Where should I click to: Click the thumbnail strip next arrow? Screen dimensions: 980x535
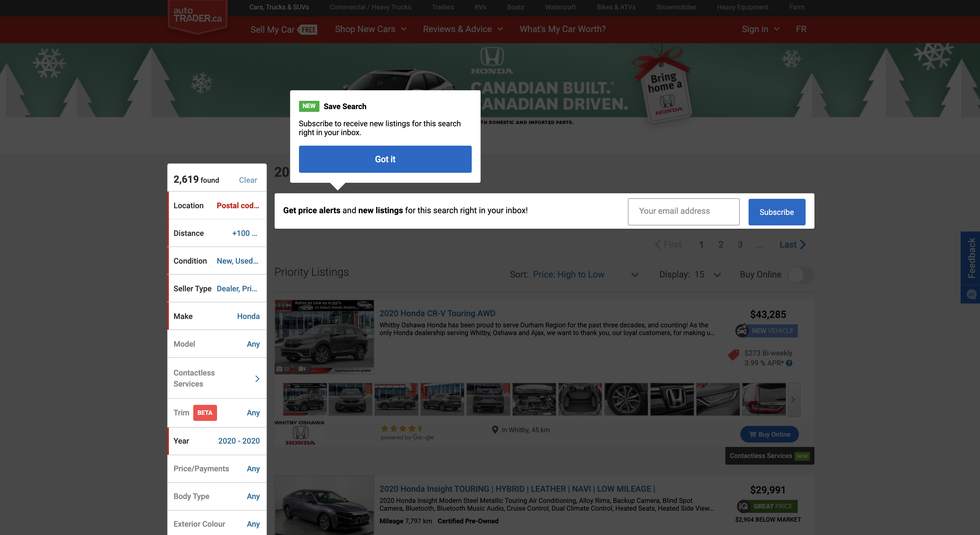(794, 400)
